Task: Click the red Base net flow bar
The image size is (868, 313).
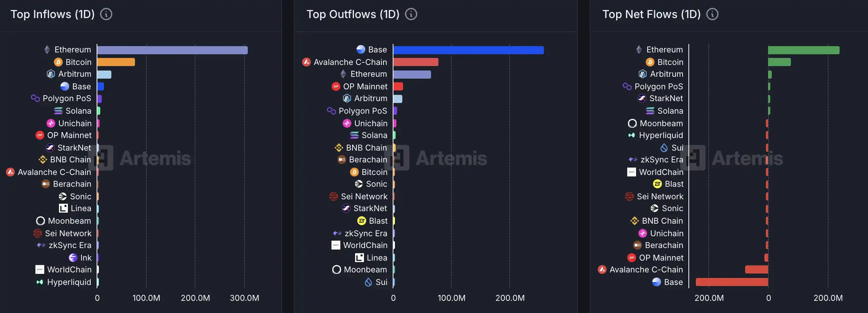Action: [x=732, y=282]
